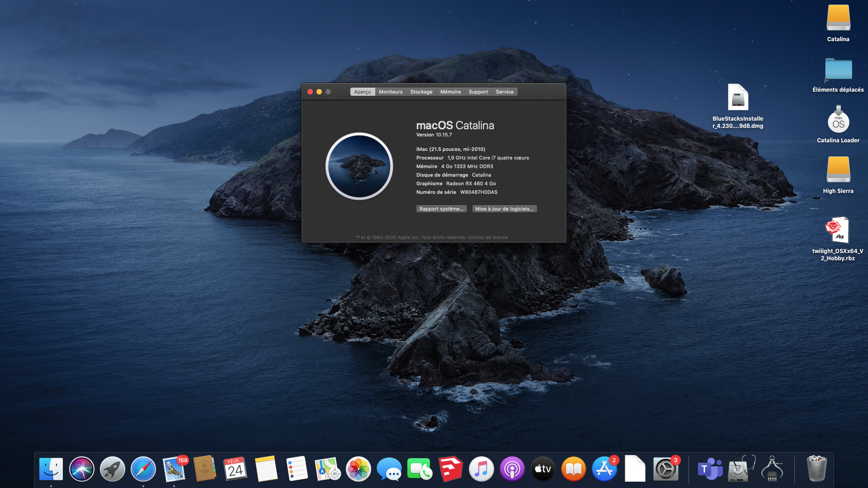Viewport: 868px width, 488px height.
Task: Click the macOS Catalina logo image
Action: pyautogui.click(x=359, y=166)
